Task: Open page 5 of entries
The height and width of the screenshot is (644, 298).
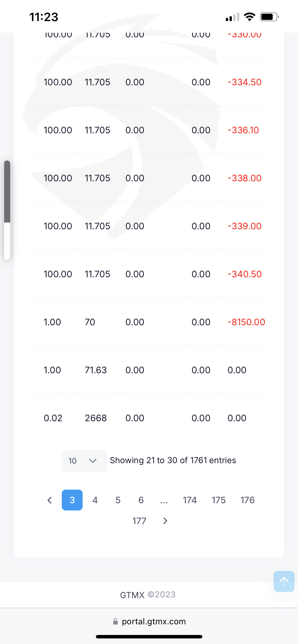Action: coord(118,500)
